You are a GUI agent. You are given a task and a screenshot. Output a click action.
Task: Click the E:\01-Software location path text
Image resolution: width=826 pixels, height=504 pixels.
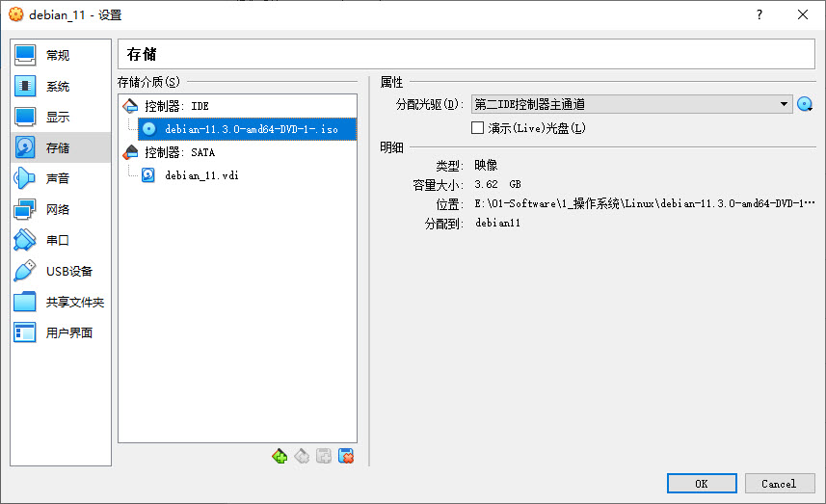644,203
